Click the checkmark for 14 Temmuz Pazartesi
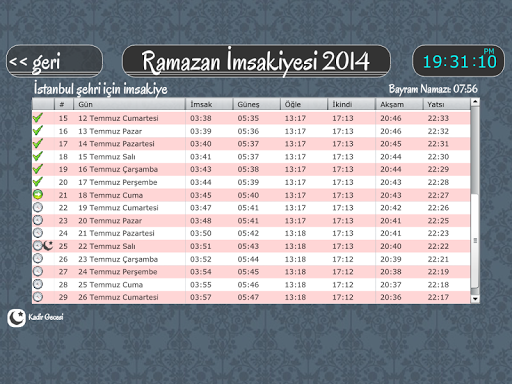This screenshot has height=384, width=512. [38, 143]
